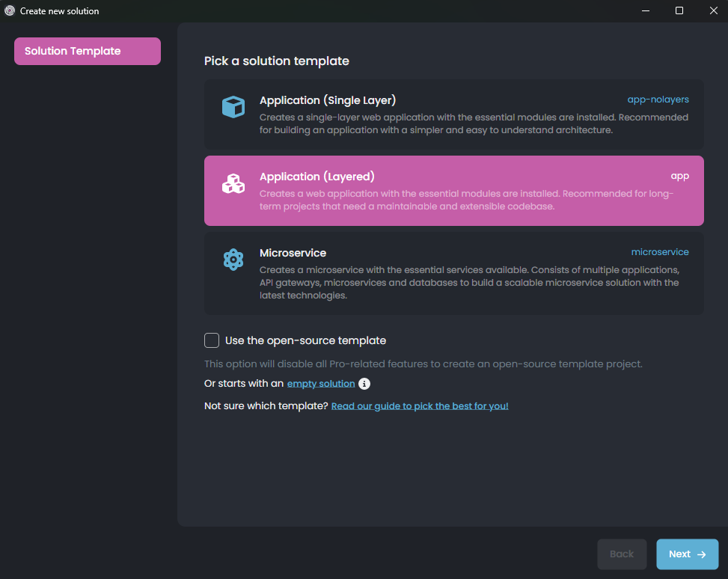Select the highlighted Application (Layered) card
Image resolution: width=728 pixels, height=579 pixels.
pos(453,191)
